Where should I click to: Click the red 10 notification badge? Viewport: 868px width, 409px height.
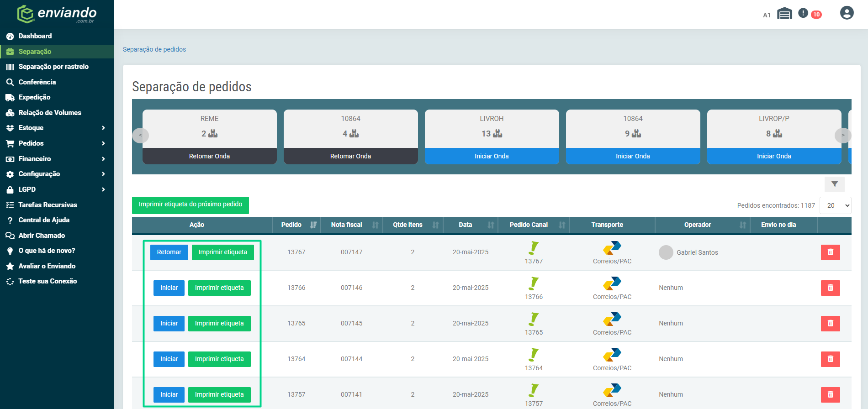tap(816, 15)
